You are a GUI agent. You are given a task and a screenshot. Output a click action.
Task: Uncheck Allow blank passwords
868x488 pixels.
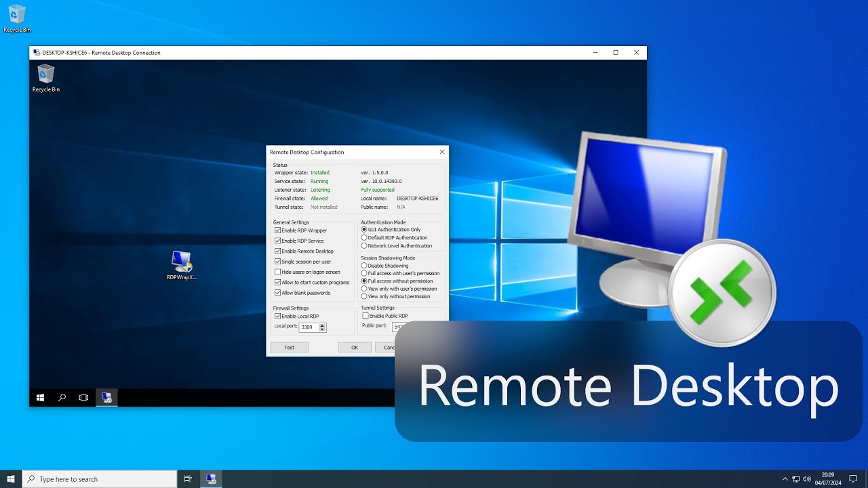[277, 293]
